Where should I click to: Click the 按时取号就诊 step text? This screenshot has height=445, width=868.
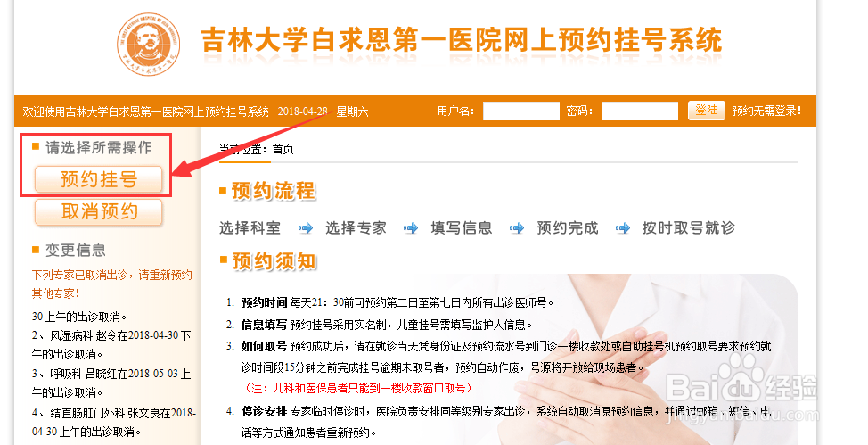pos(689,227)
